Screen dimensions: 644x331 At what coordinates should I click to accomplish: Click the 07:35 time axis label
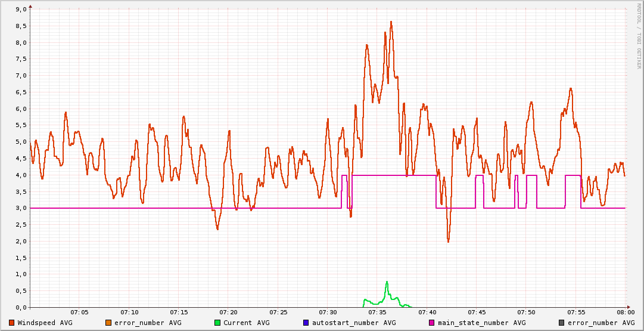pyautogui.click(x=377, y=312)
